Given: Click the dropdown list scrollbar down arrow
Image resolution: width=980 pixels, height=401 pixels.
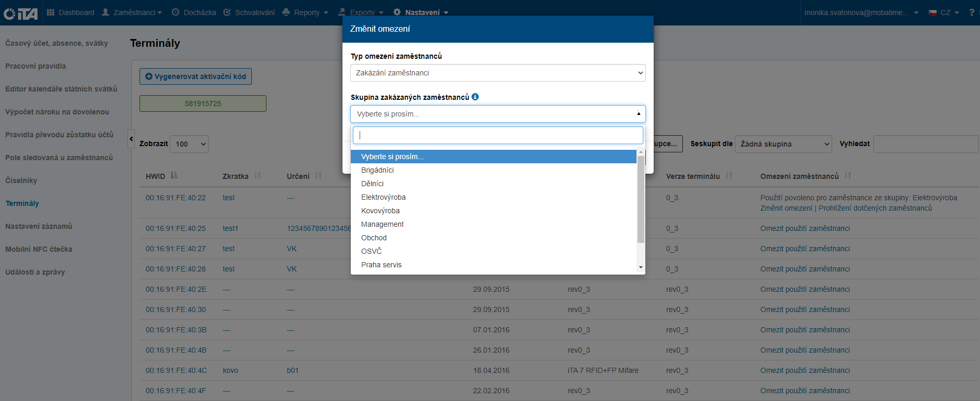Looking at the screenshot, I should (641, 267).
